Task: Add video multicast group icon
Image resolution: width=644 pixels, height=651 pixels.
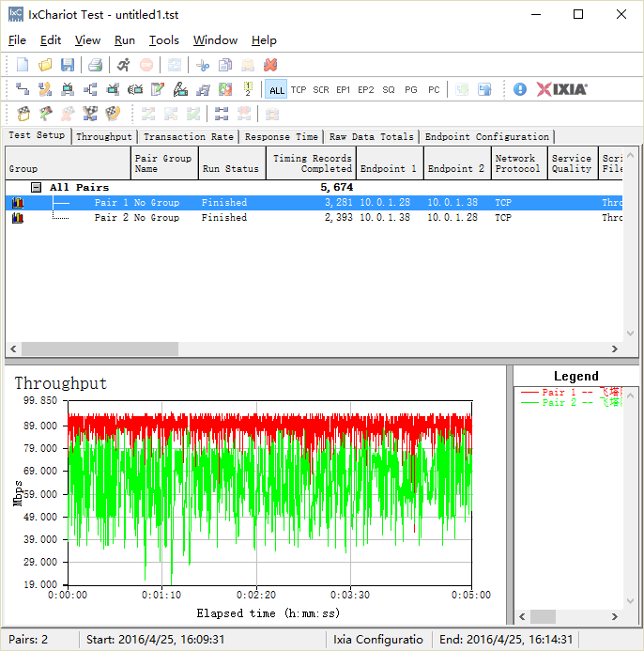Action: (113, 89)
